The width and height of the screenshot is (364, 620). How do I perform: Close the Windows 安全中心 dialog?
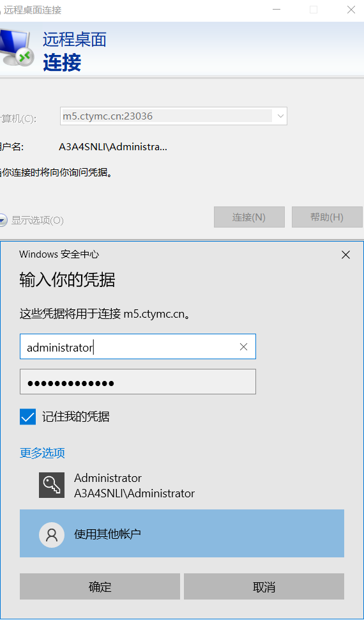tap(346, 255)
